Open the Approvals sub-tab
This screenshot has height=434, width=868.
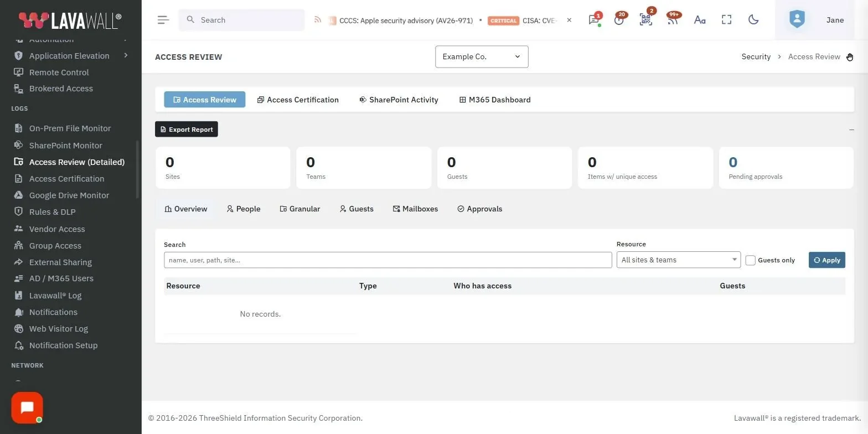(480, 209)
